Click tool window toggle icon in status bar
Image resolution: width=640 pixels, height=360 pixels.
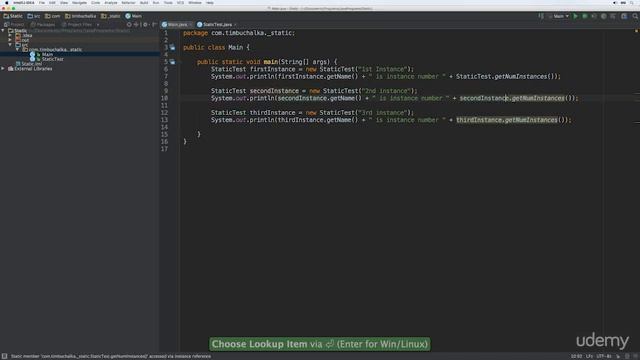(4, 356)
